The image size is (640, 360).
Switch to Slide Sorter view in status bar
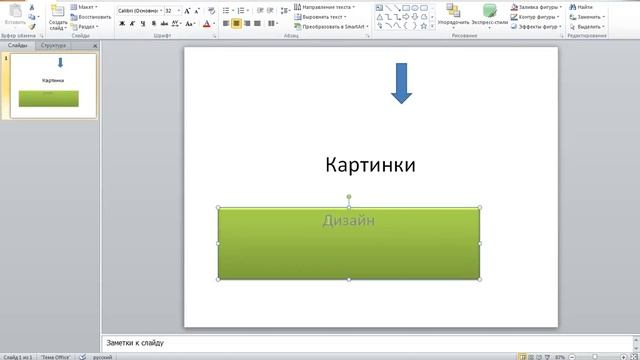pos(531,357)
